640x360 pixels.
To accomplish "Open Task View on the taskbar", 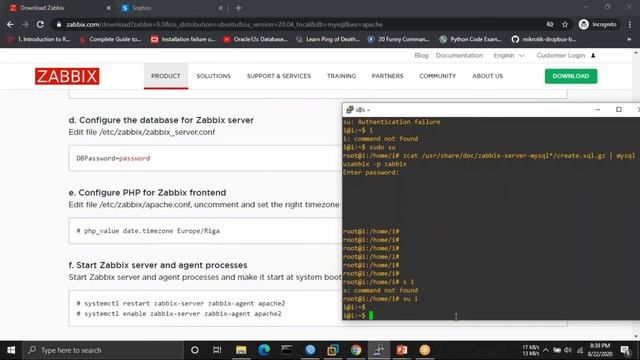I will (x=217, y=350).
